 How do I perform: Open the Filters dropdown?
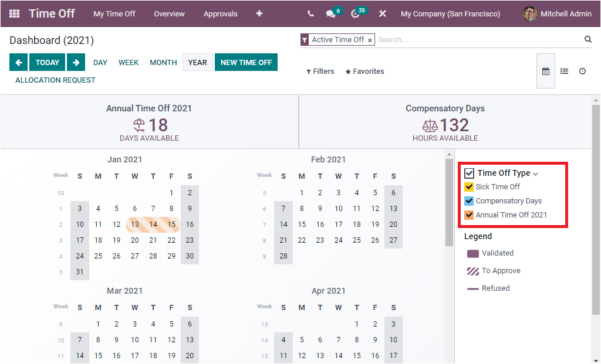pyautogui.click(x=320, y=71)
